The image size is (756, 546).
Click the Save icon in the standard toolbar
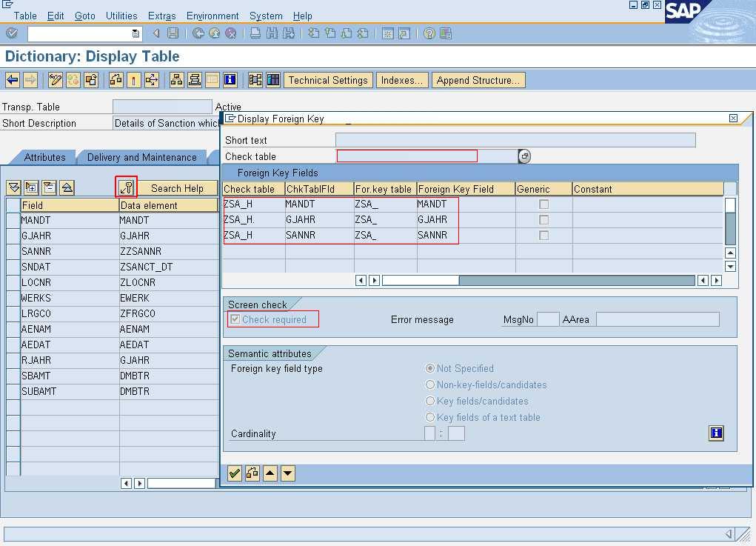click(x=173, y=33)
